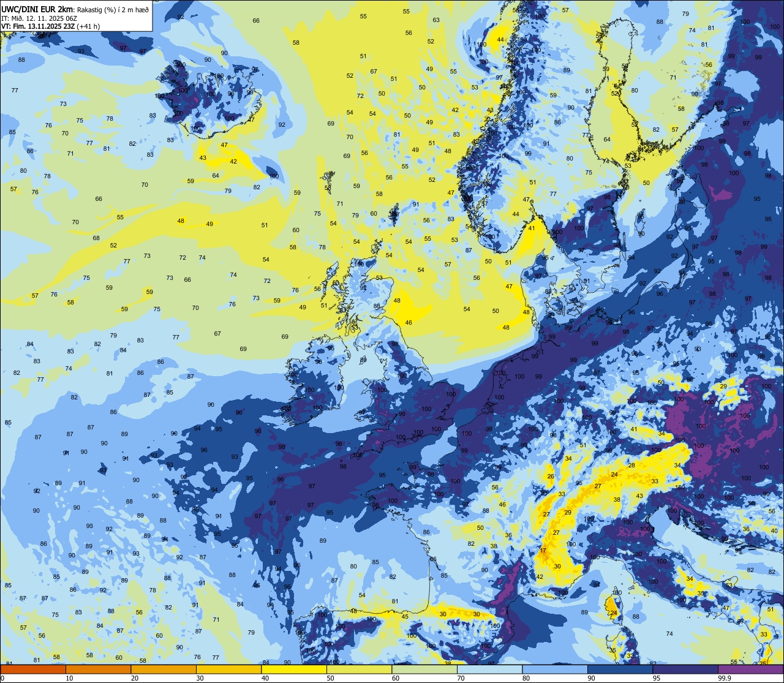Click the '(+41 h)' forecast offset text
784x683 pixels.
pyautogui.click(x=89, y=26)
